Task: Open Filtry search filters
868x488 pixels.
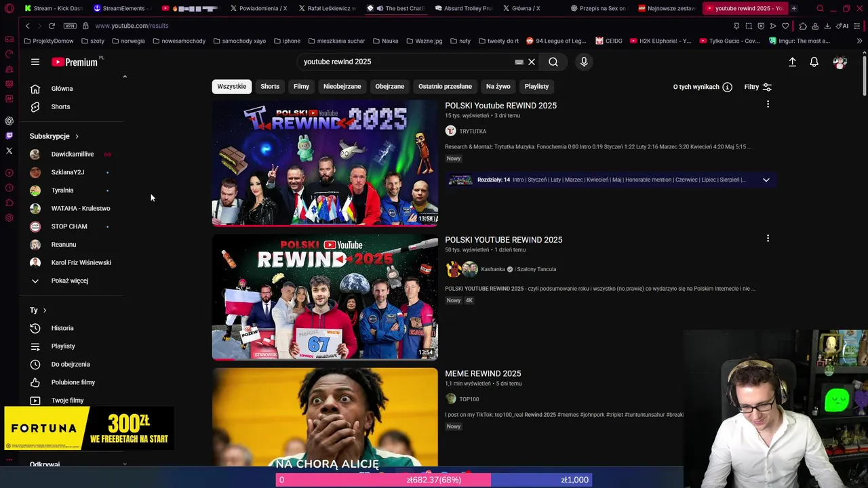Action: pyautogui.click(x=758, y=87)
